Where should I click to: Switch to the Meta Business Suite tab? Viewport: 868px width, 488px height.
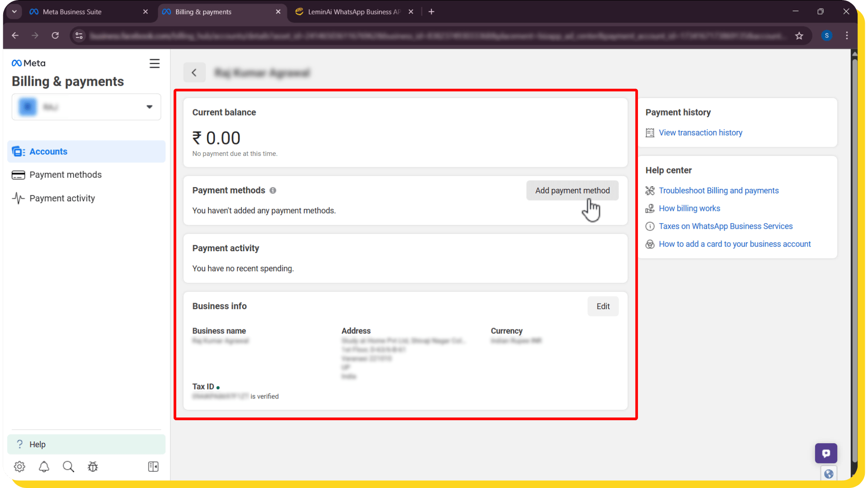72,12
